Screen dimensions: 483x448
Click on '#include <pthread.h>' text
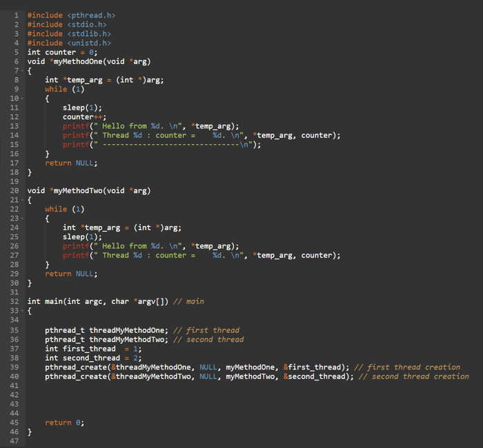tap(71, 15)
